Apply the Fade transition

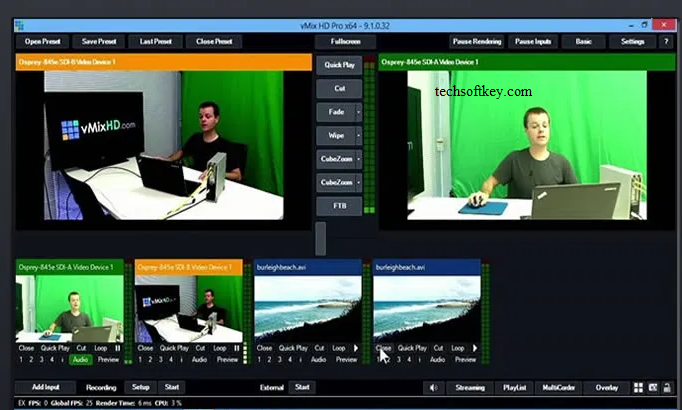point(336,112)
